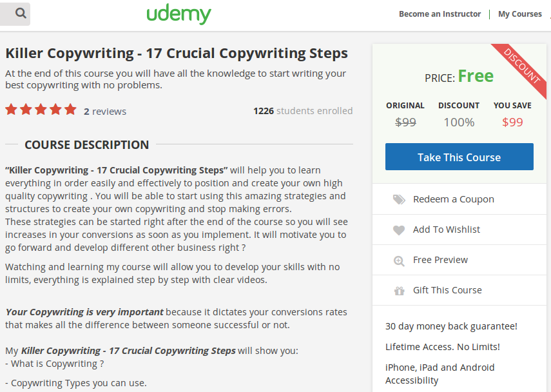Click the 1226 students enrolled text
Viewport: 551px width, 392px height.
click(x=303, y=111)
